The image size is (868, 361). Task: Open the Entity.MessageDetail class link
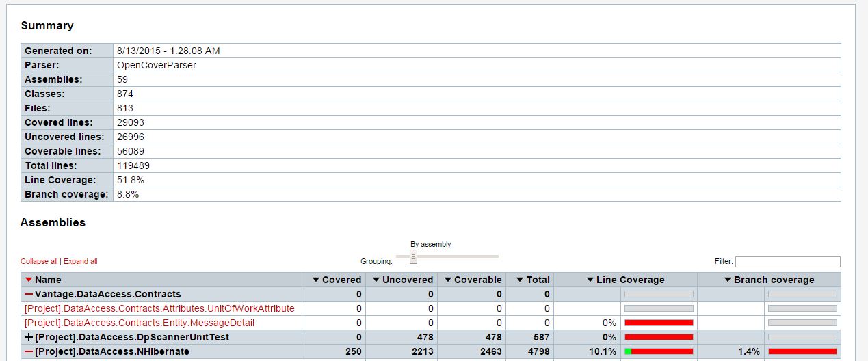tap(140, 323)
